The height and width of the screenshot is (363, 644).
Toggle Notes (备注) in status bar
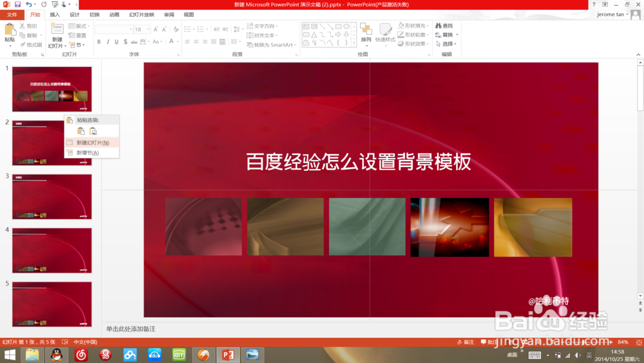466,342
